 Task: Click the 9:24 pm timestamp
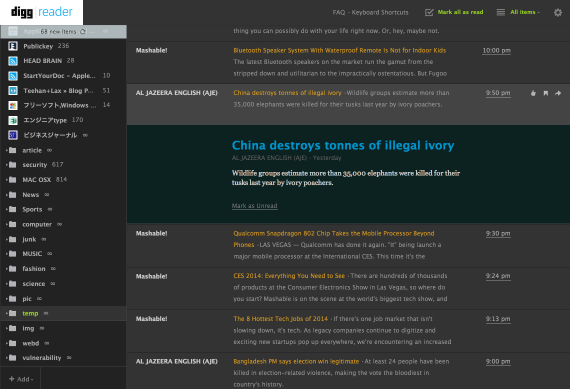[498, 276]
